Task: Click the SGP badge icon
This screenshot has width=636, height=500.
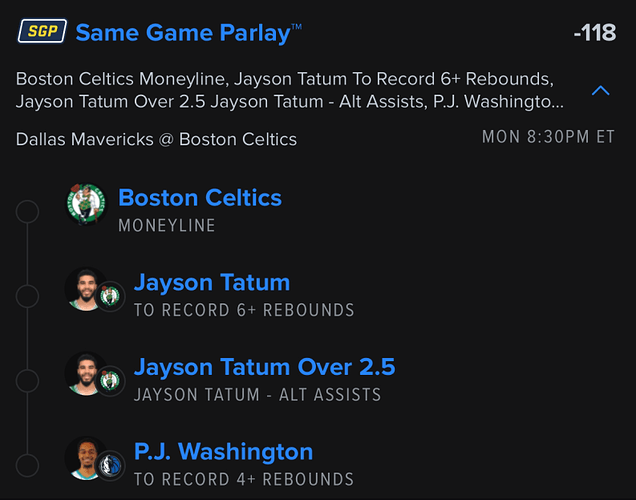Action: coord(42,32)
